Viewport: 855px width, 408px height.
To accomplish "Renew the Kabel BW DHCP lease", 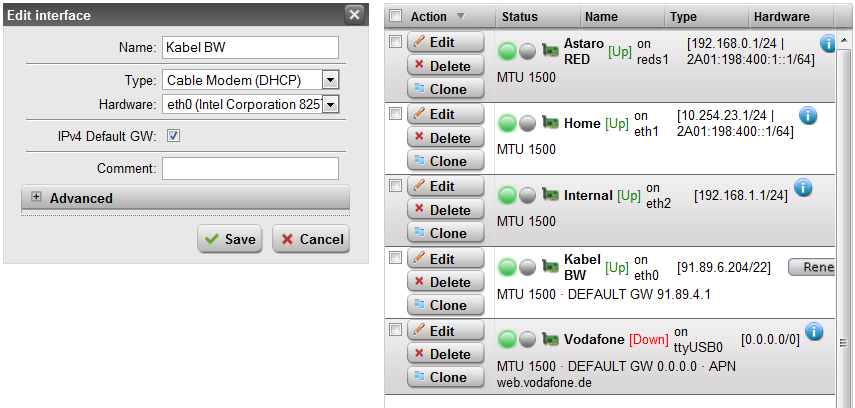I will [811, 267].
